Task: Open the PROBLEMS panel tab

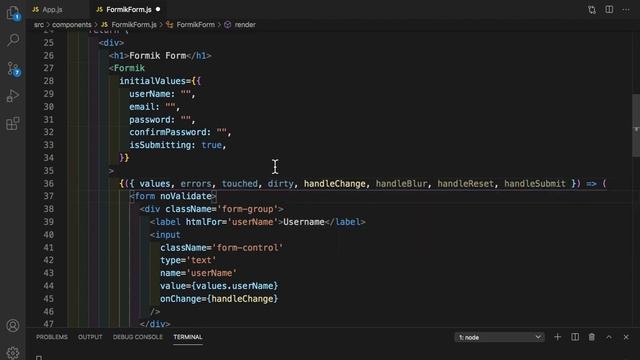Action: (x=52, y=337)
